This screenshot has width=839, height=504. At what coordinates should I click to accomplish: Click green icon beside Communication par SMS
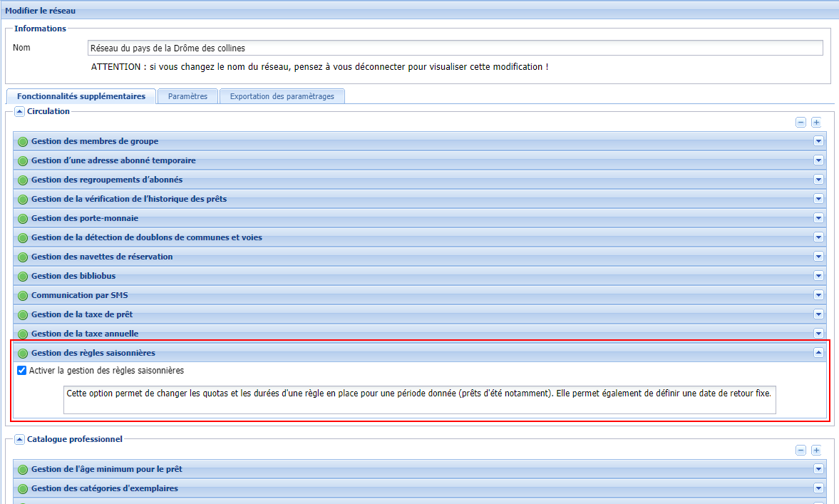[x=23, y=295]
